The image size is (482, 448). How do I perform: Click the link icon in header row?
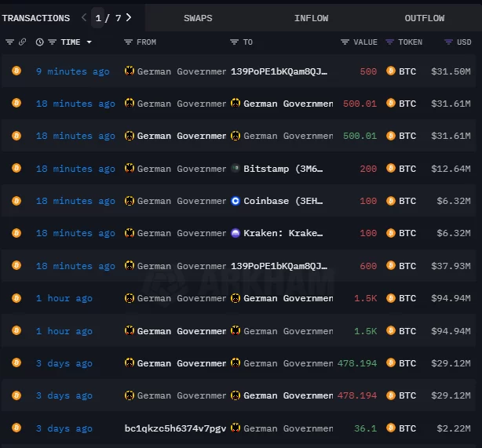[x=22, y=42]
